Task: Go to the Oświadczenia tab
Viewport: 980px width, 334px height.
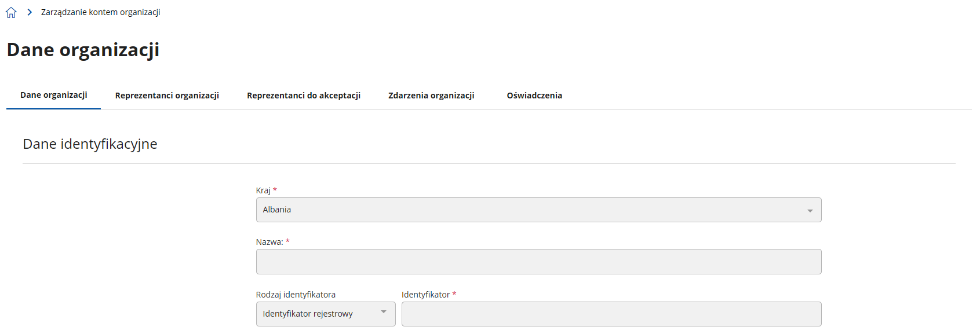Action: tap(534, 96)
